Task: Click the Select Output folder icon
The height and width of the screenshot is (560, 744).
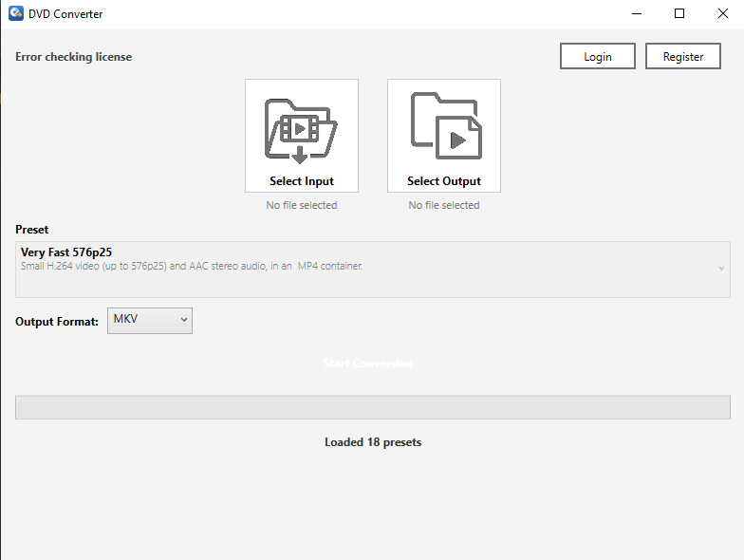Action: pos(446,125)
